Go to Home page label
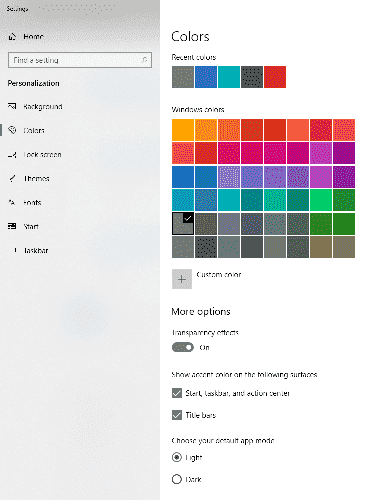 (33, 36)
